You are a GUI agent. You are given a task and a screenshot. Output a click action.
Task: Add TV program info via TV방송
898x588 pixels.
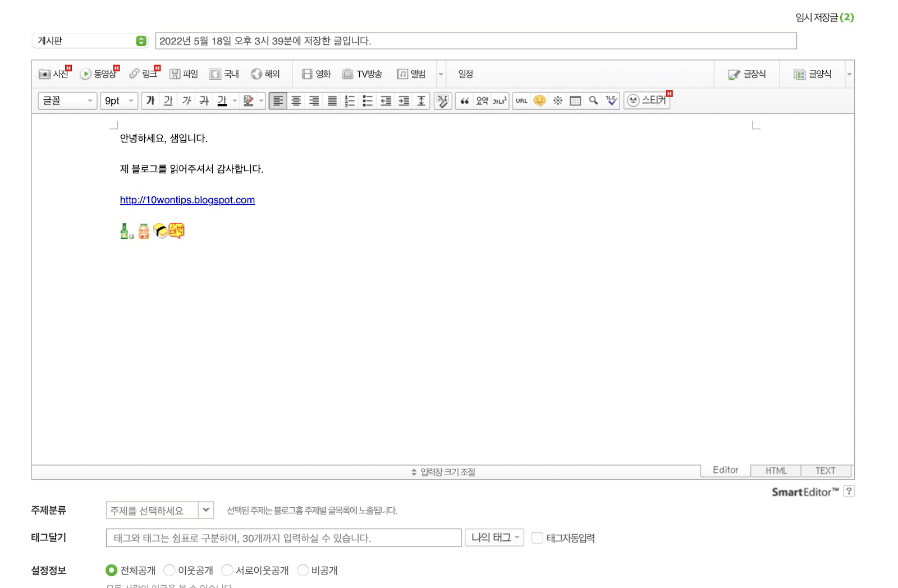tap(363, 74)
